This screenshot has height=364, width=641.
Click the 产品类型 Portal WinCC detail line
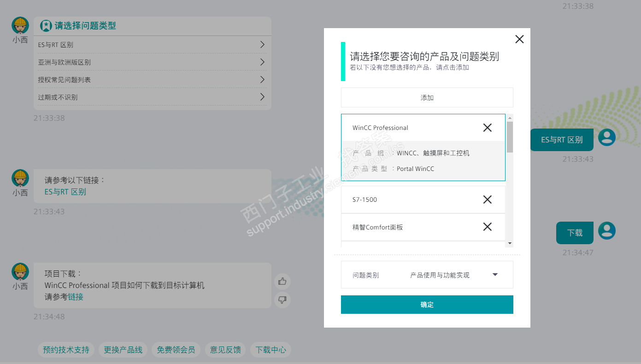click(394, 169)
